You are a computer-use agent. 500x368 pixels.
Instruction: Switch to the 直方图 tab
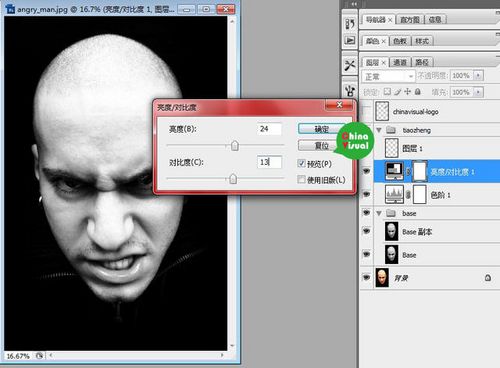[410, 20]
